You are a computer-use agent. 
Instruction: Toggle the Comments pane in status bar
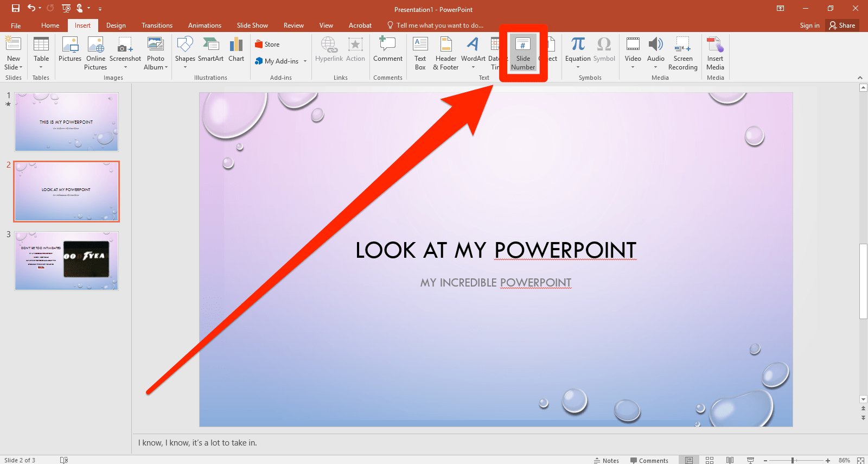(649, 460)
